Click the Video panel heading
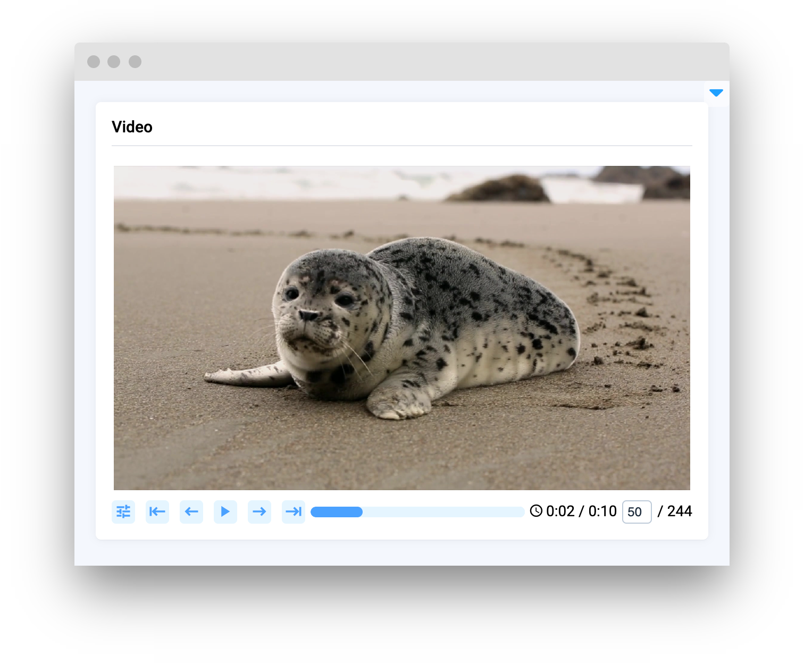 pos(132,127)
